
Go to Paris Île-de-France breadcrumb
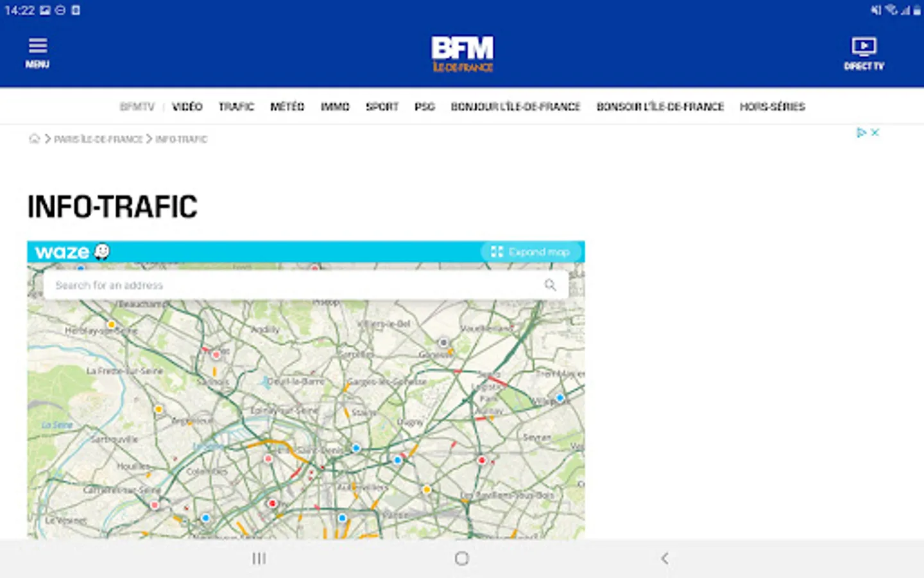coord(98,139)
